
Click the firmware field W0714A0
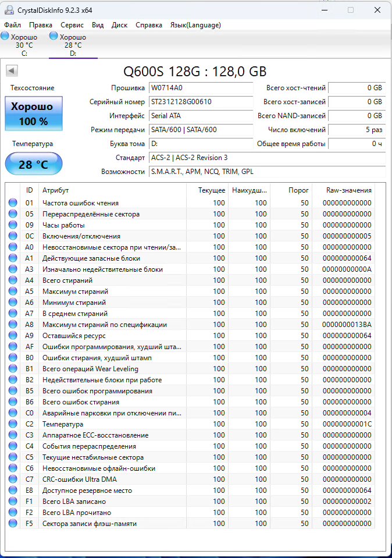click(201, 88)
